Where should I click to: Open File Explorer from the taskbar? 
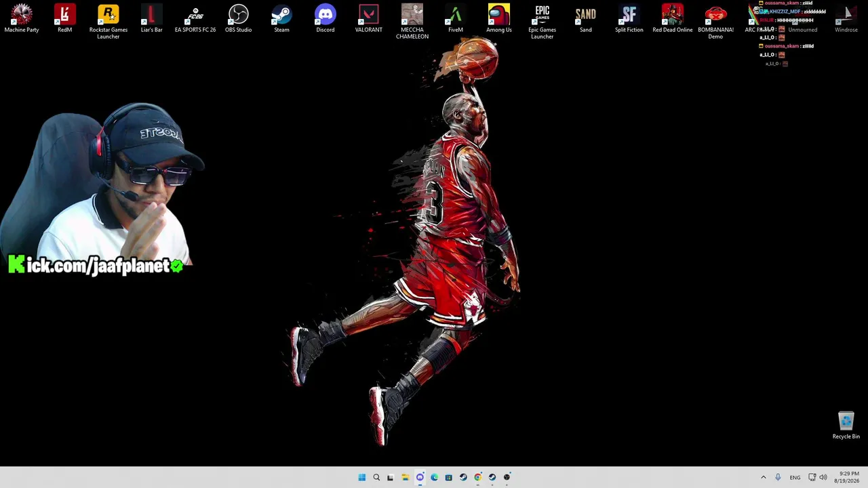(x=406, y=477)
